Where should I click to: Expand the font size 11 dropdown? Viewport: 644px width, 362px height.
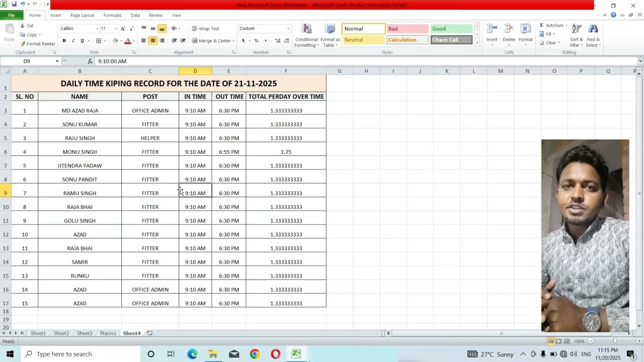point(116,29)
